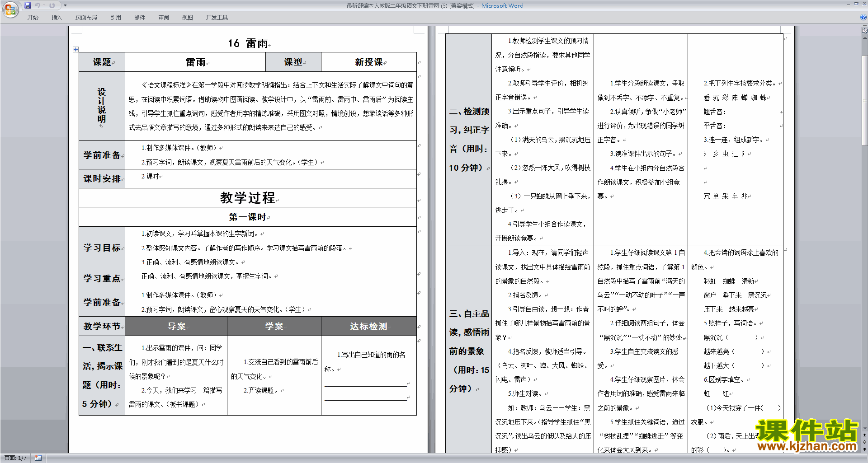Click the 学案 column header
The width and height of the screenshot is (868, 463).
274,326
